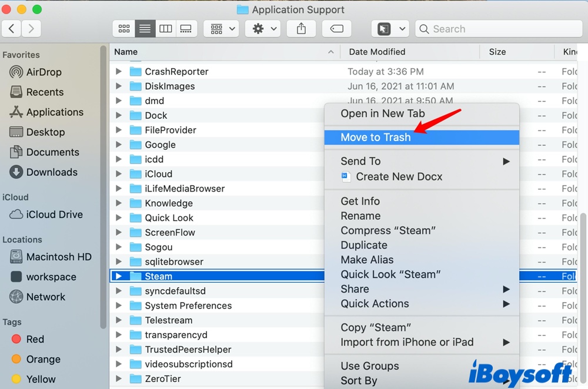This screenshot has height=389, width=588.
Task: Select the Knowledge folder icon
Action: 135,203
